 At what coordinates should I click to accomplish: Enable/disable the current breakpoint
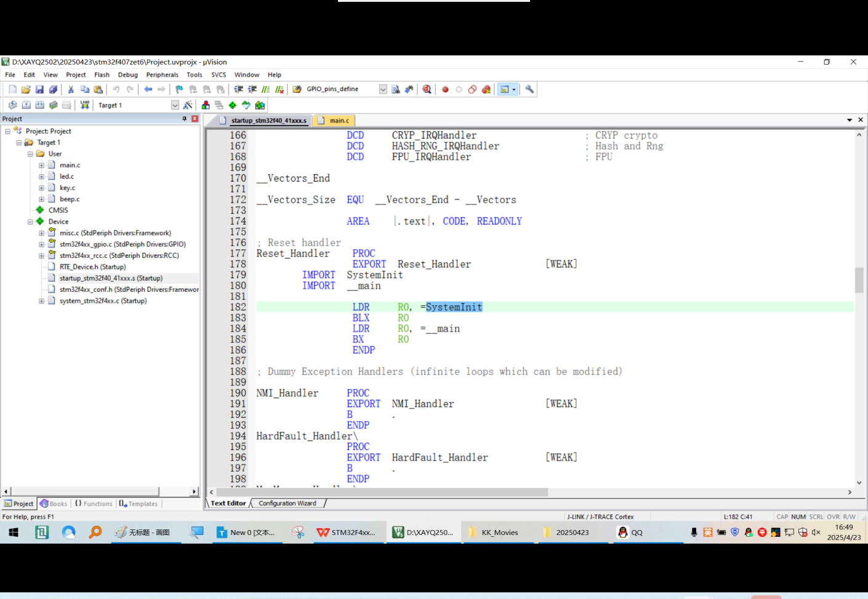(x=458, y=89)
